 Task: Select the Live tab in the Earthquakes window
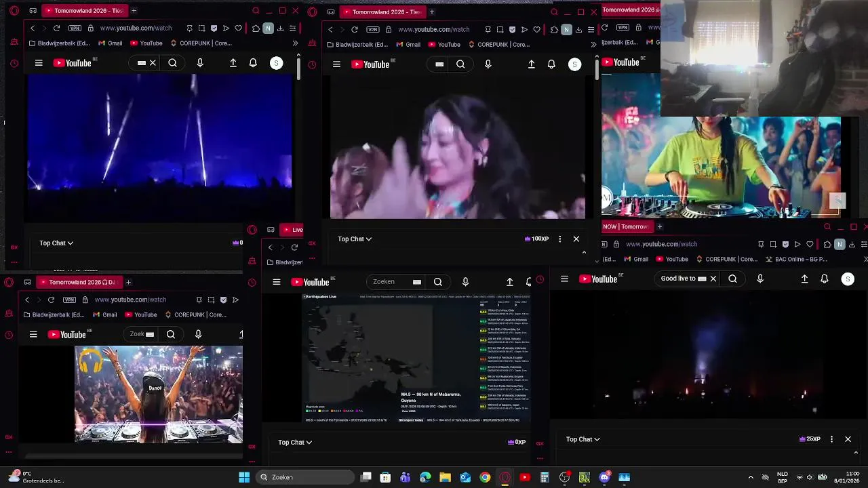pos(293,230)
